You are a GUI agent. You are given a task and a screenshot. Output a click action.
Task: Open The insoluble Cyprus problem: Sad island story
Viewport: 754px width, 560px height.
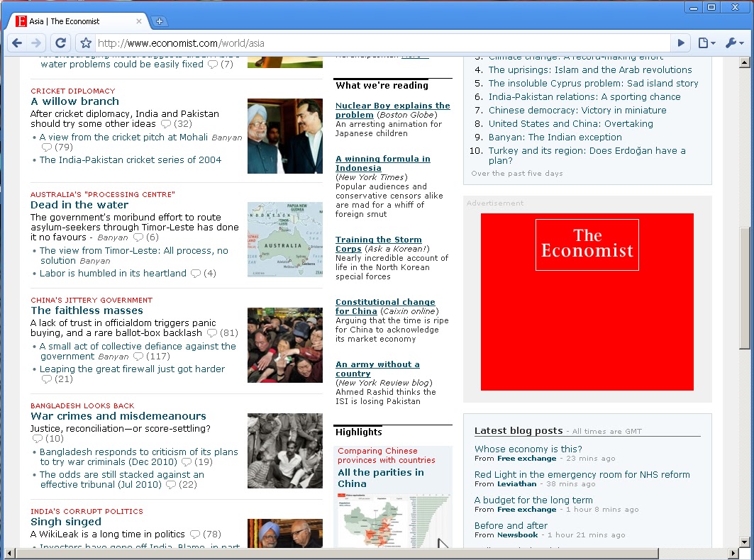[x=594, y=83]
